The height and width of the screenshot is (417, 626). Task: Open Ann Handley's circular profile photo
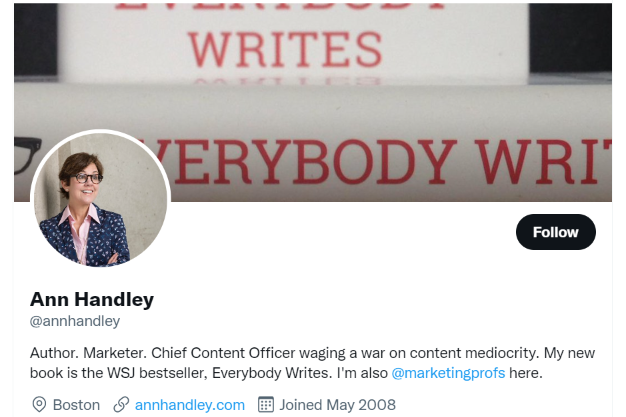click(x=101, y=199)
